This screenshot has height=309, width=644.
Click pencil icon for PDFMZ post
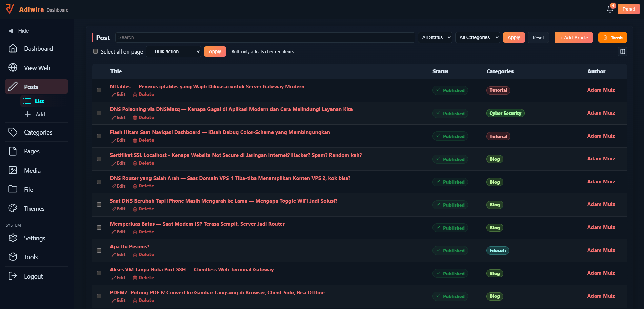coord(114,301)
